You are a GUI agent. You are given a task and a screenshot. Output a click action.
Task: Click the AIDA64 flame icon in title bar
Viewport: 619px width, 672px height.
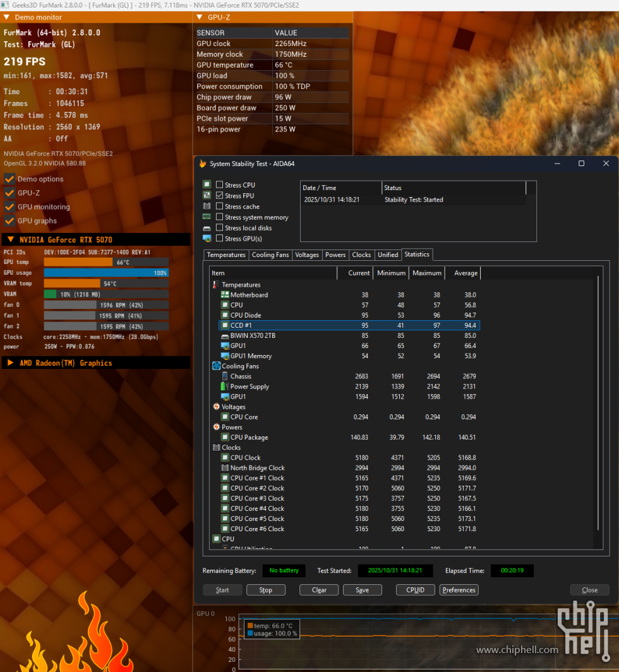pos(202,164)
